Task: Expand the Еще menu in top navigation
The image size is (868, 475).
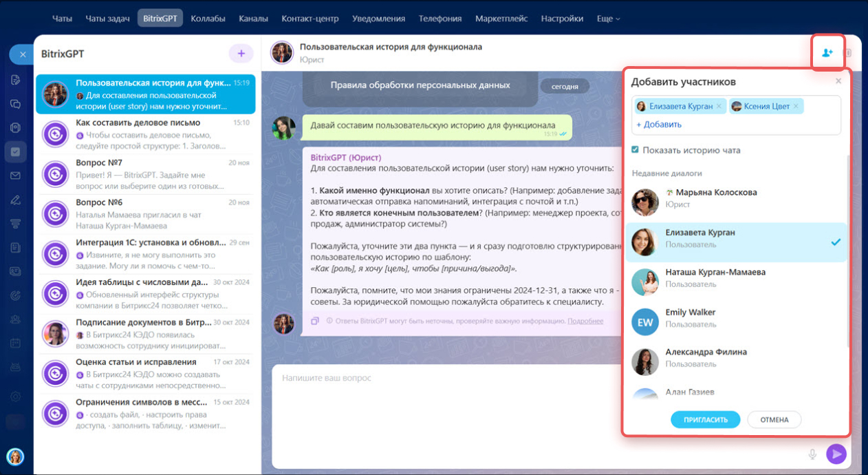Action: coord(608,19)
